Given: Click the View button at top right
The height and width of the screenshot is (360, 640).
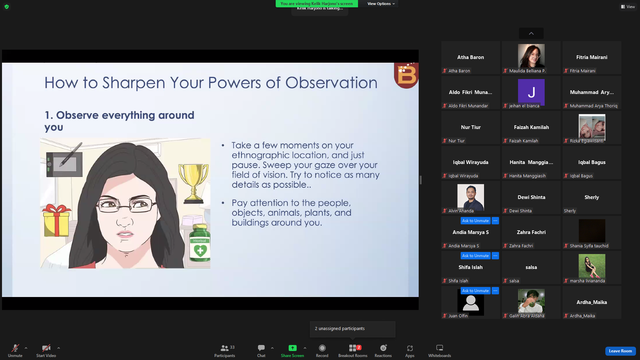Looking at the screenshot, I should (628, 7).
